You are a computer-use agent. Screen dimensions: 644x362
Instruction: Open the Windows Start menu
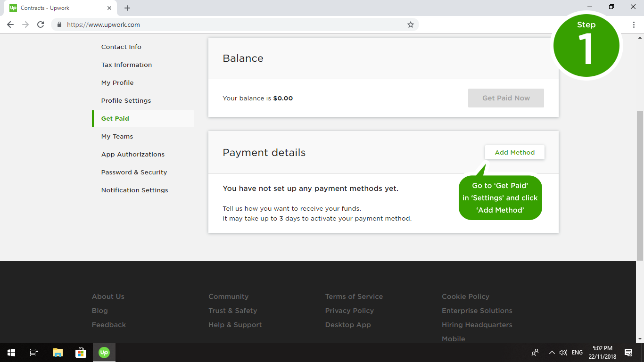pyautogui.click(x=11, y=352)
